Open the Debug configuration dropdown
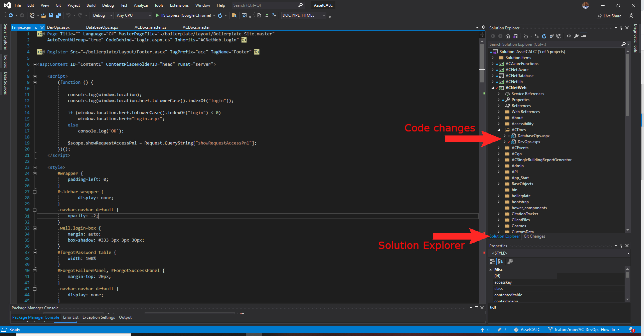 pos(103,15)
